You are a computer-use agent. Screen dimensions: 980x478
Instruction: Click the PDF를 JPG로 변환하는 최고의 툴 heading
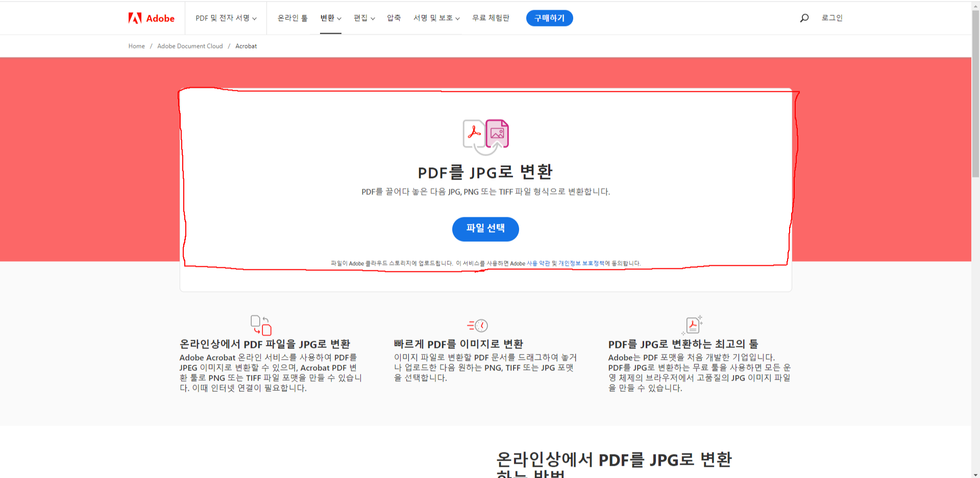tap(683, 344)
